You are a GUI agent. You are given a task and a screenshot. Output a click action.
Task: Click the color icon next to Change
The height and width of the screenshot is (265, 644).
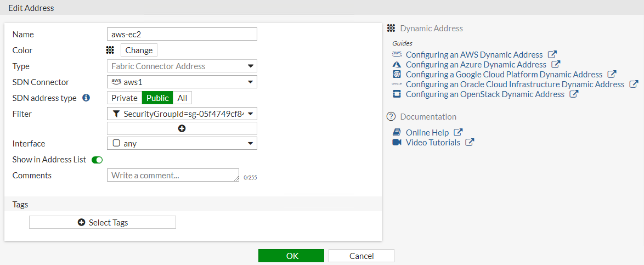(x=110, y=50)
